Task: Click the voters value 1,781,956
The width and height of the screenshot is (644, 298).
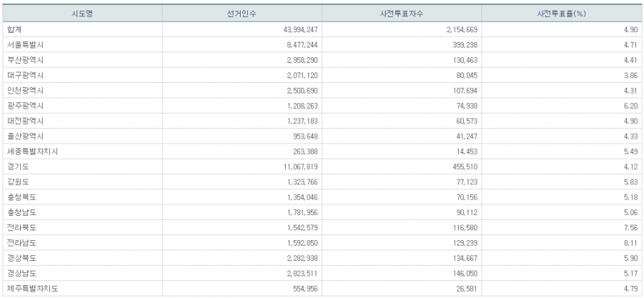Action: 302,213
